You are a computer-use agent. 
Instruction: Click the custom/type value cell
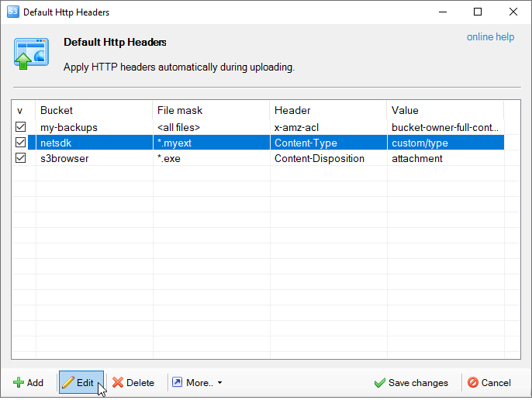[445, 143]
